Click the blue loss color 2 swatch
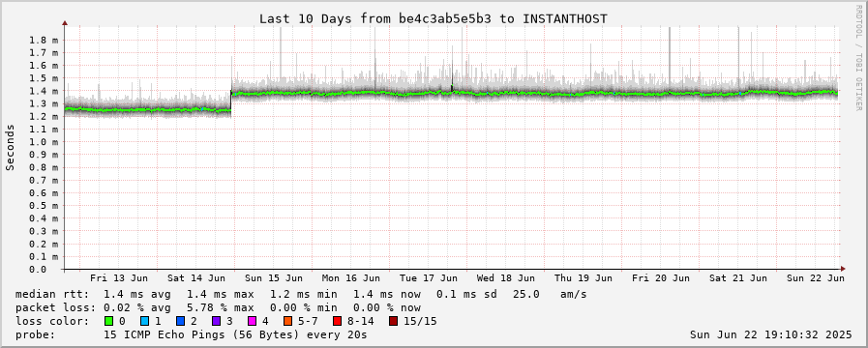The image size is (868, 348). [x=180, y=321]
